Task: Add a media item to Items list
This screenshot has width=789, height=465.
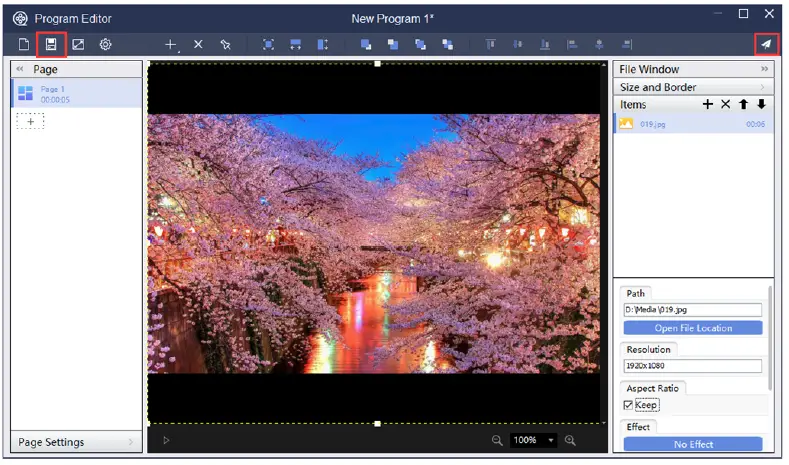Action: 707,104
